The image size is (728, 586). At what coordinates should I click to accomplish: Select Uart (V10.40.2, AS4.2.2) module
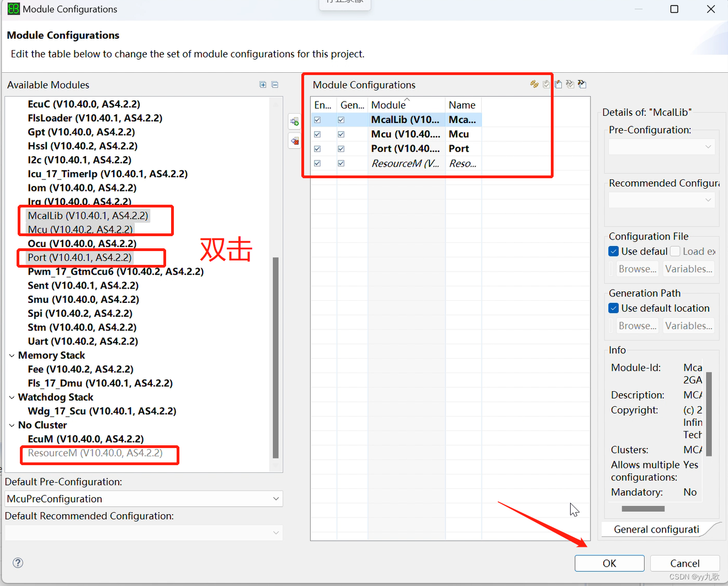click(x=83, y=342)
